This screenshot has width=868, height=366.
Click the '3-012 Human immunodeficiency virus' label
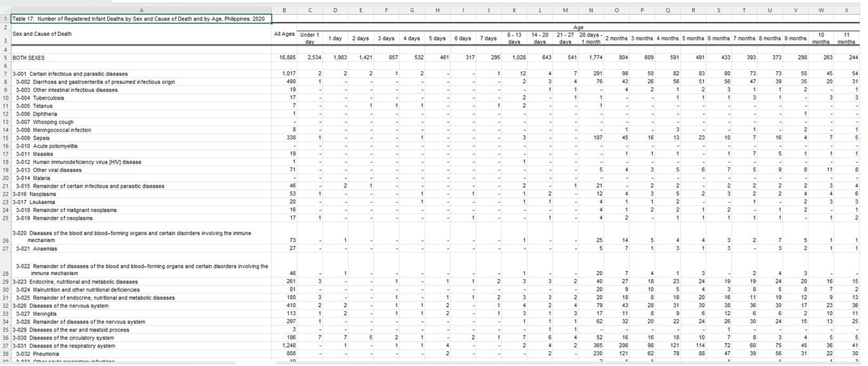point(78,162)
